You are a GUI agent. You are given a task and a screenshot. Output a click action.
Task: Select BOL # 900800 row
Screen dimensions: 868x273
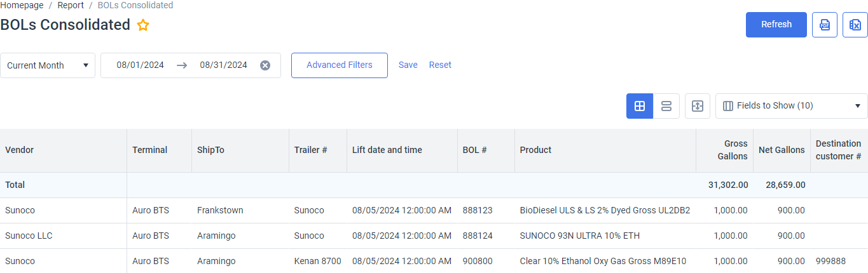click(434, 261)
